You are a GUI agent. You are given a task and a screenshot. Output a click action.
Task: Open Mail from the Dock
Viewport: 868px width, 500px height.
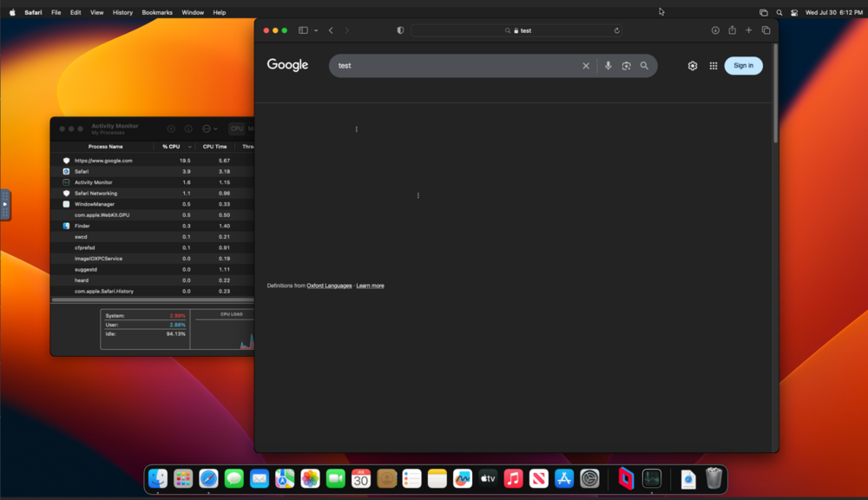pyautogui.click(x=260, y=478)
